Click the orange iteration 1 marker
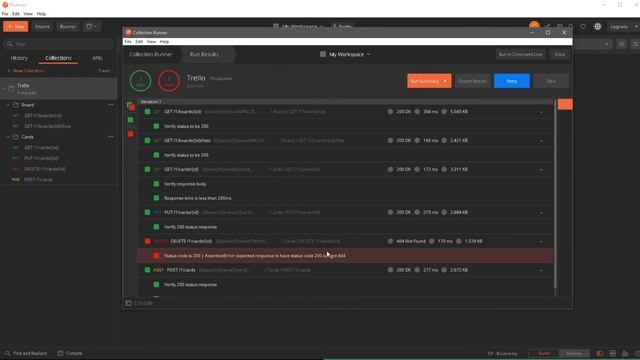The image size is (640, 360). [565, 104]
